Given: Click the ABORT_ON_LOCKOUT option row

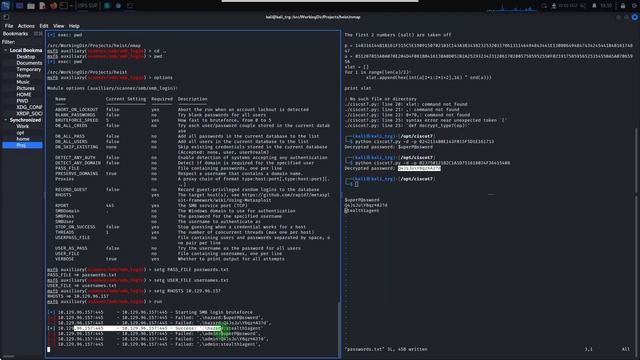Looking at the screenshot, I should [182, 109].
